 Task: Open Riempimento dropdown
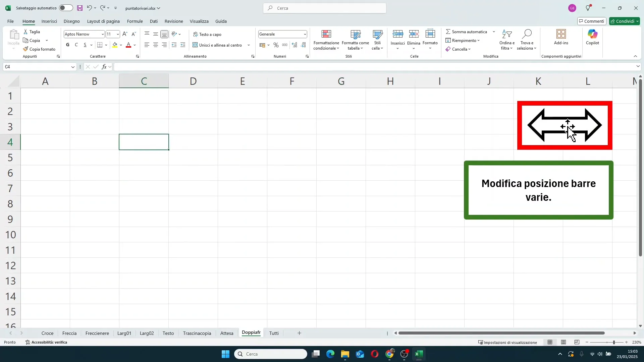(463, 41)
